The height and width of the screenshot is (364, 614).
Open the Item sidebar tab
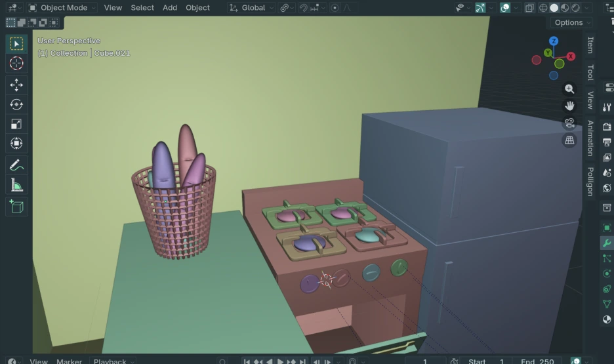[590, 45]
